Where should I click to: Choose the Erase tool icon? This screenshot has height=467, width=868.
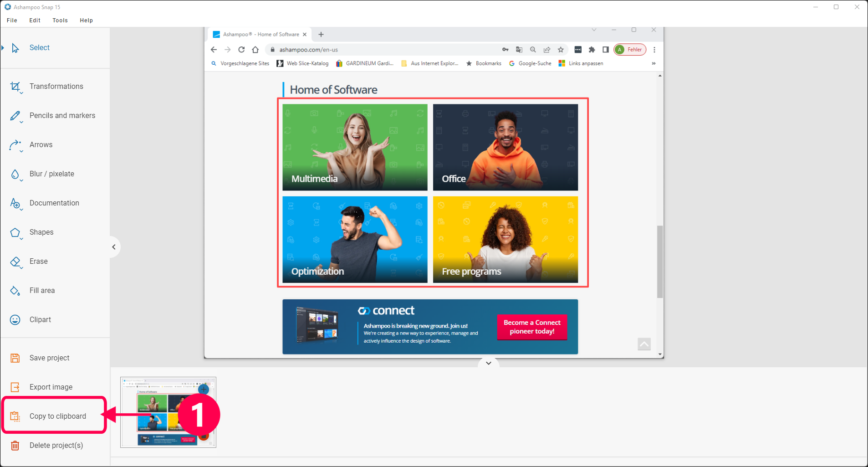15,262
